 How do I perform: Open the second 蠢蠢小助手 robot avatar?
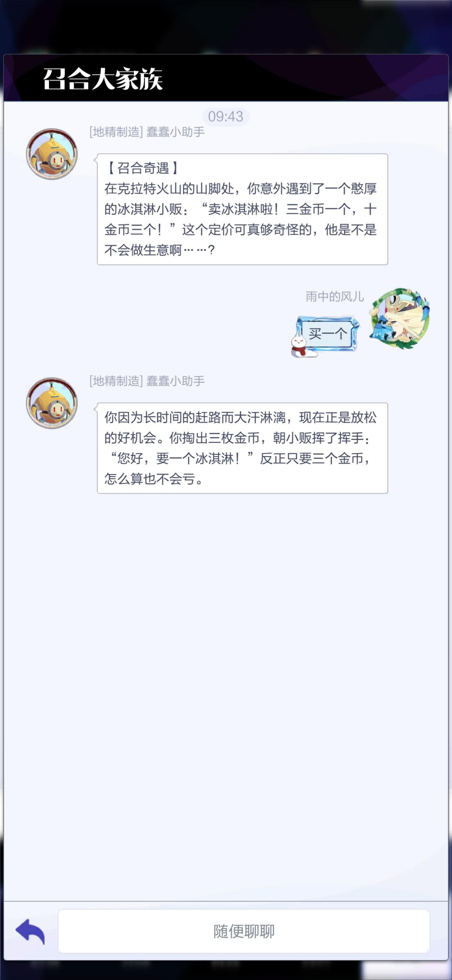click(x=52, y=403)
